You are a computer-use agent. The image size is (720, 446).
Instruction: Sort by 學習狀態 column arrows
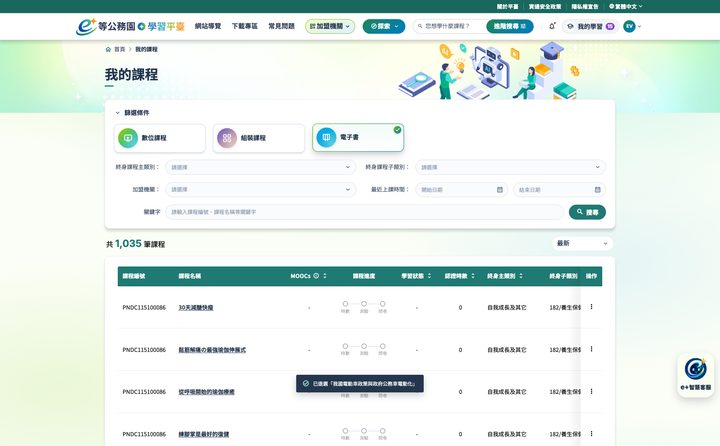coord(429,276)
